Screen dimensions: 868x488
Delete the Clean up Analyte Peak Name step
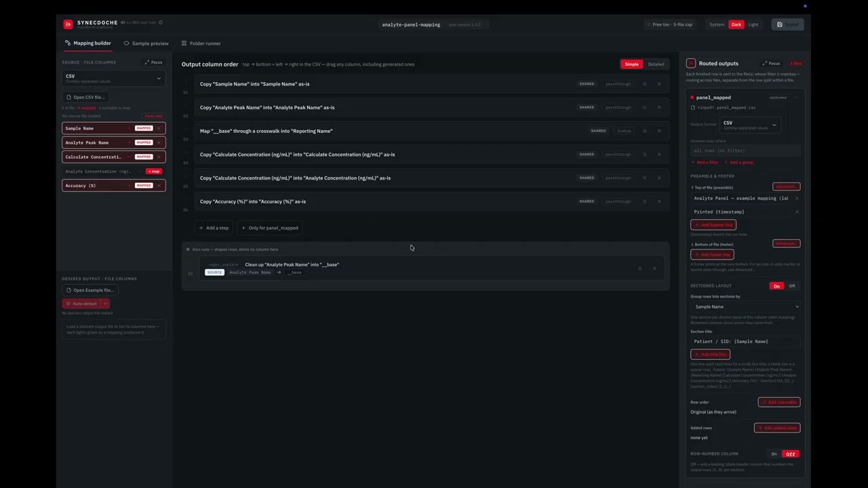coord(654,268)
